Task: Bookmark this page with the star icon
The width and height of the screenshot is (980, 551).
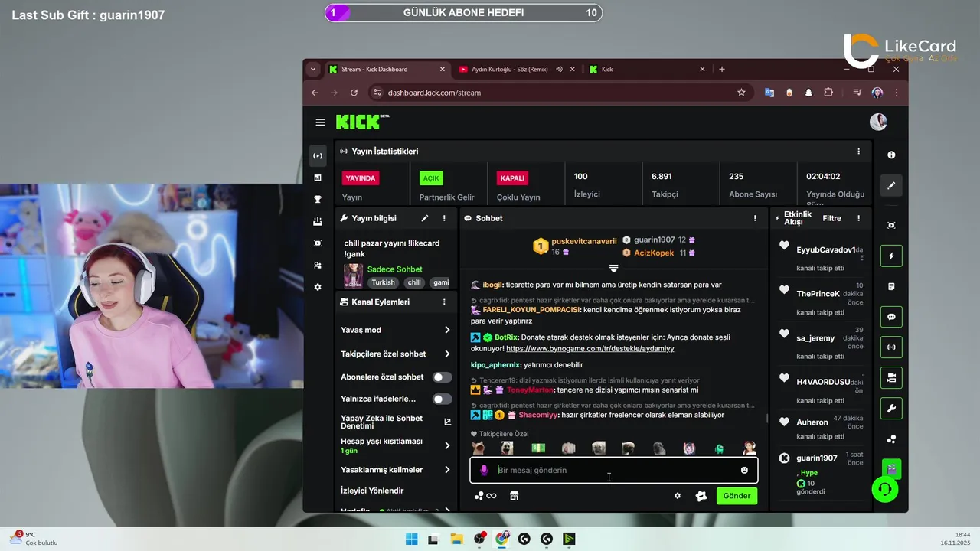Action: click(x=741, y=93)
